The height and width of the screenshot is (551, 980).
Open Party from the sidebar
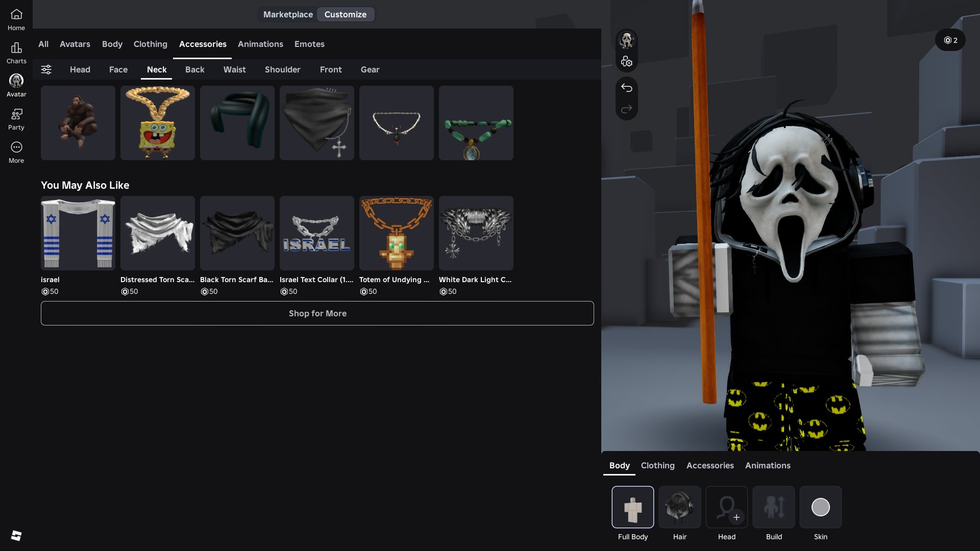(16, 119)
